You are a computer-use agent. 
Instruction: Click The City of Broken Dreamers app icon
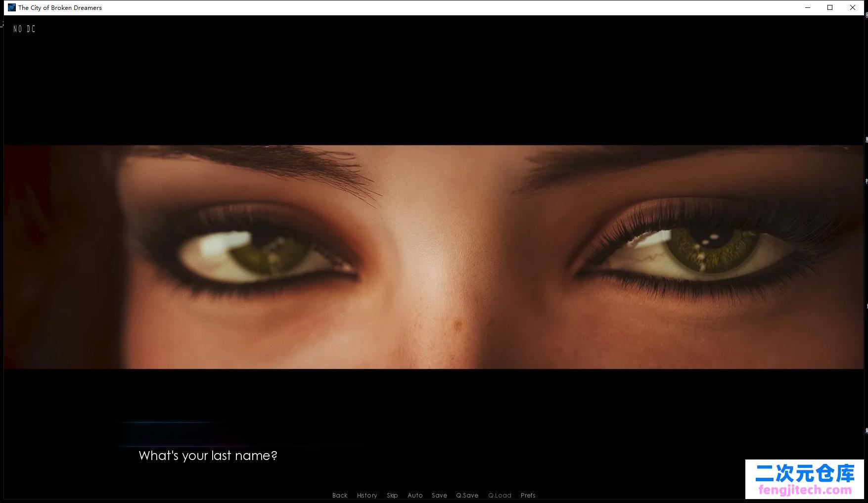coord(12,7)
